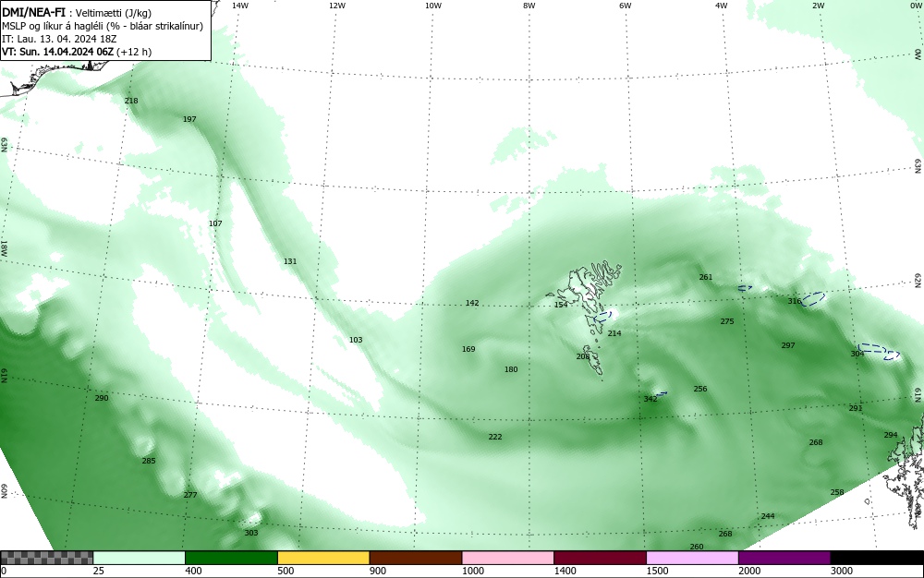Click the 107 value on the map
924x578 pixels.
[x=215, y=223]
